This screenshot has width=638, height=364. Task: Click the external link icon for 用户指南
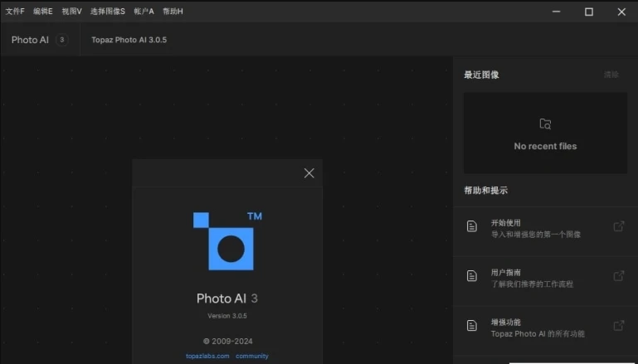coord(618,276)
